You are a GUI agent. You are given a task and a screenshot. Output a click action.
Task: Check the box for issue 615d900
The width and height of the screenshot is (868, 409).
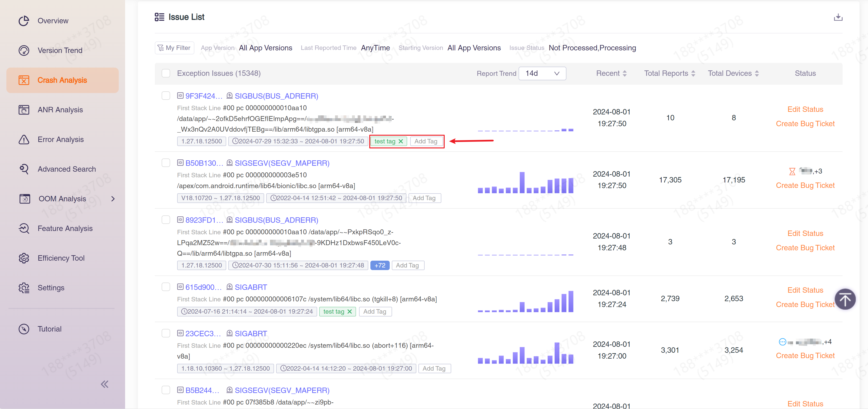click(166, 287)
